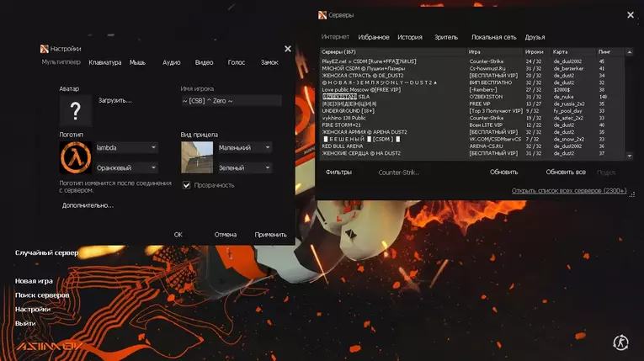Switch to the Голос settings tab

pyautogui.click(x=237, y=62)
